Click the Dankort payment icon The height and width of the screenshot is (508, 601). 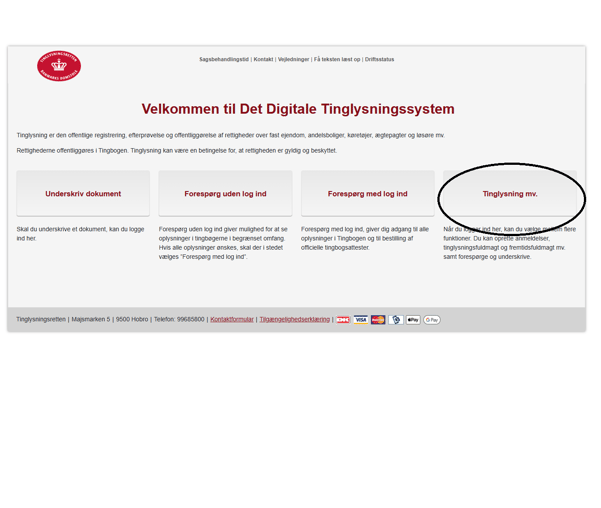point(343,320)
